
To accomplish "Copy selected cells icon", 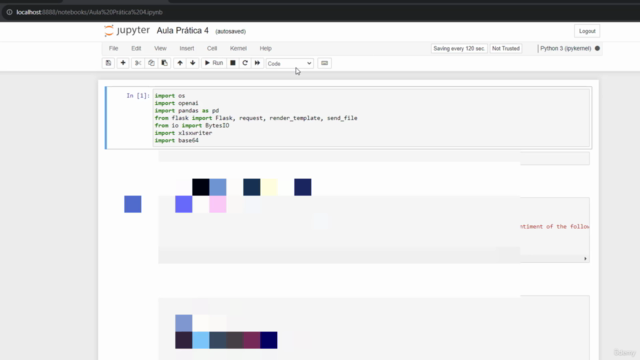I will coord(151,63).
